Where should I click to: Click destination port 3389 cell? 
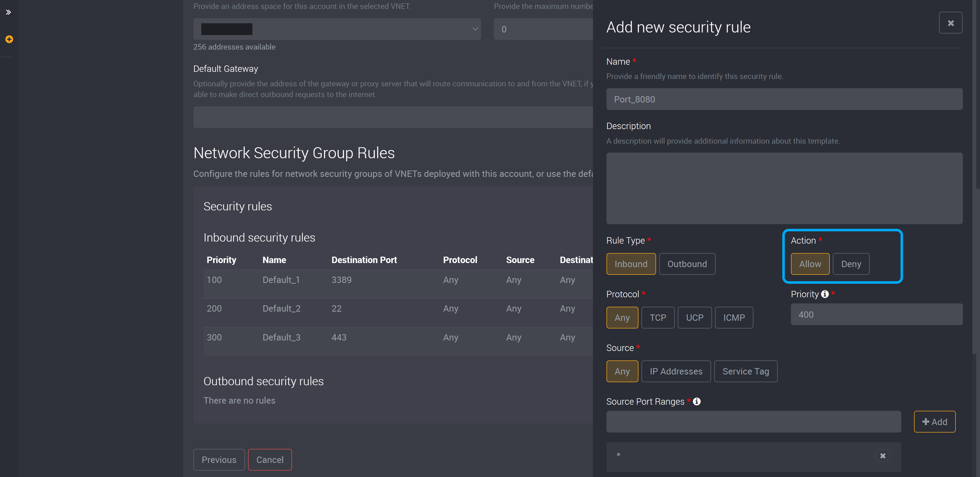342,280
